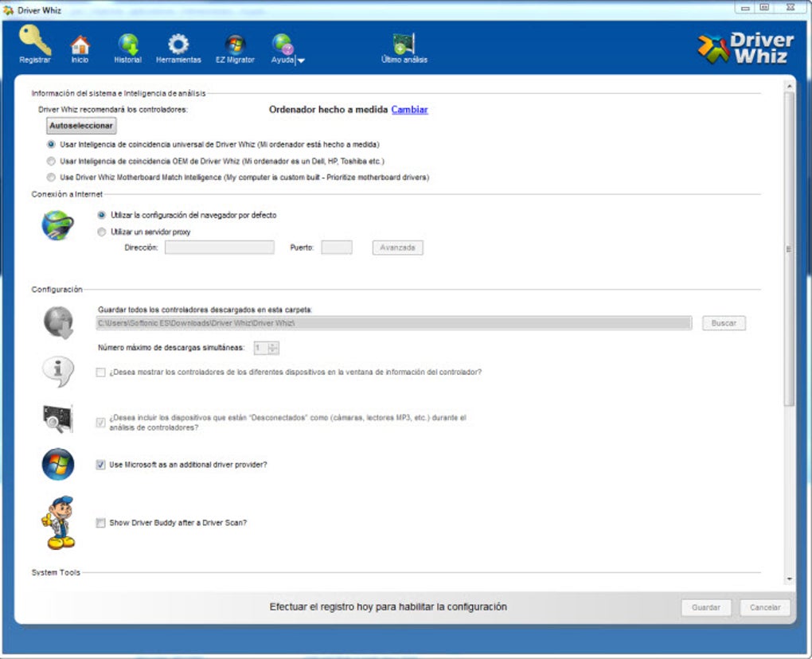Toggle Use Microsoft as driver provider
The width and height of the screenshot is (812, 659).
tap(100, 465)
